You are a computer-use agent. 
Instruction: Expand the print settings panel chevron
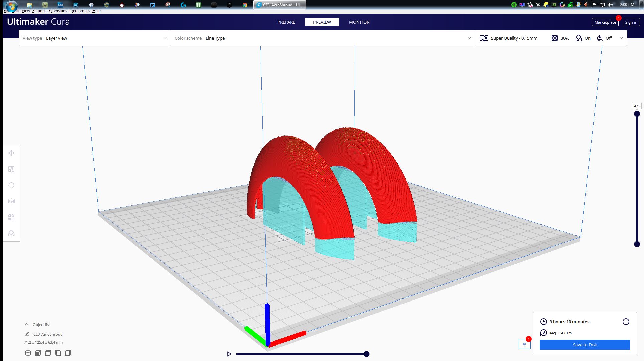pos(621,38)
